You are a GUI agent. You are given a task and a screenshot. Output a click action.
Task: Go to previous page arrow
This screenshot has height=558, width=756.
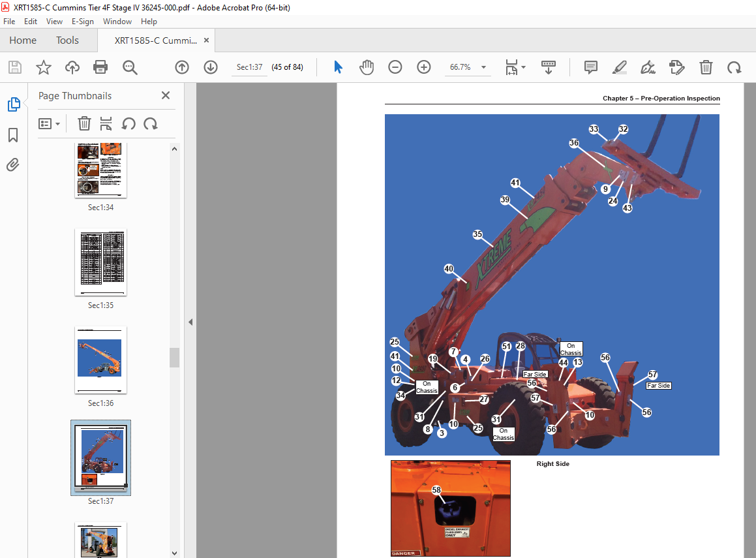182,67
